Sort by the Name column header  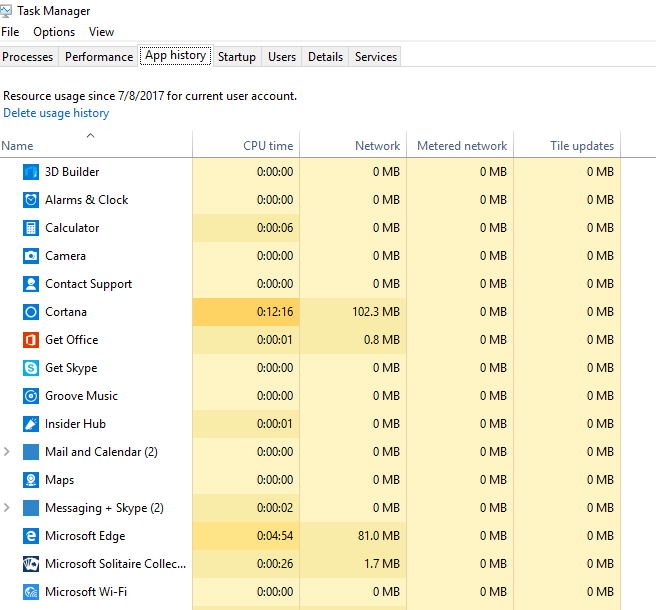tap(96, 144)
